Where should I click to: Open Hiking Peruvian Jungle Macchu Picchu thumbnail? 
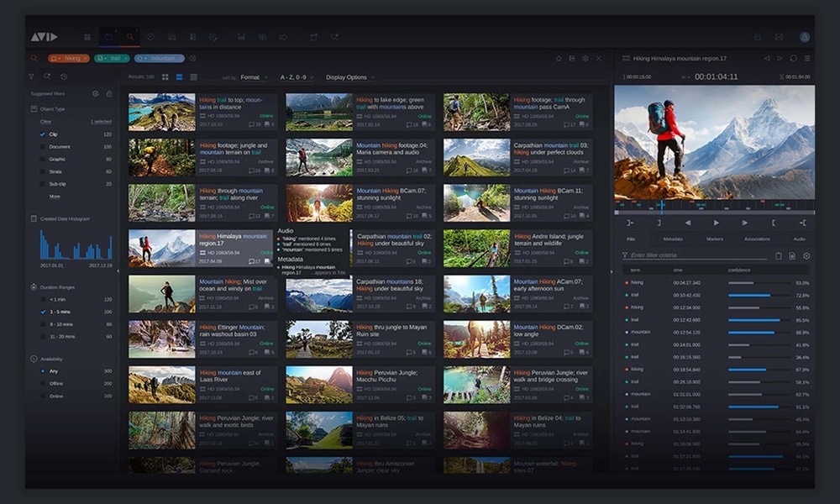point(318,385)
